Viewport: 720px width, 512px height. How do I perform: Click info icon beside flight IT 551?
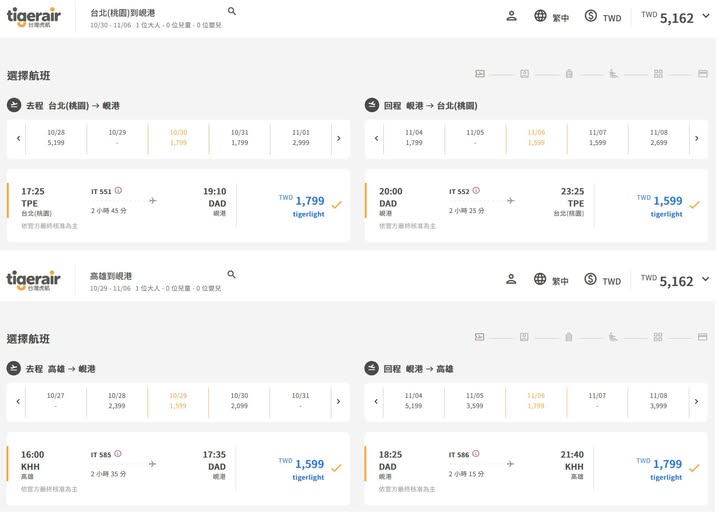tap(118, 190)
